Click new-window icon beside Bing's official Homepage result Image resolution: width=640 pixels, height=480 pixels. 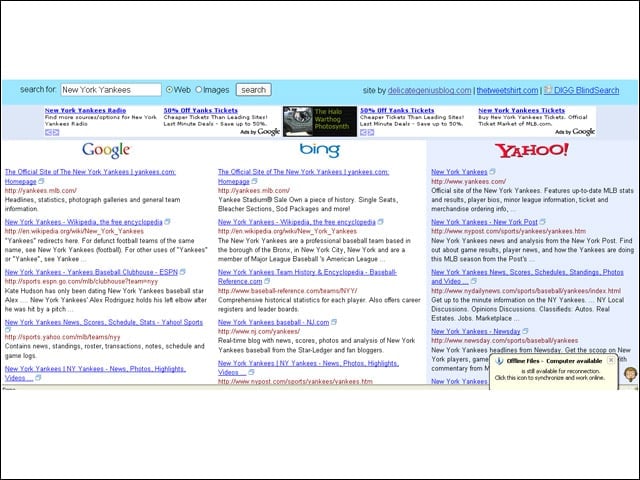(x=254, y=181)
